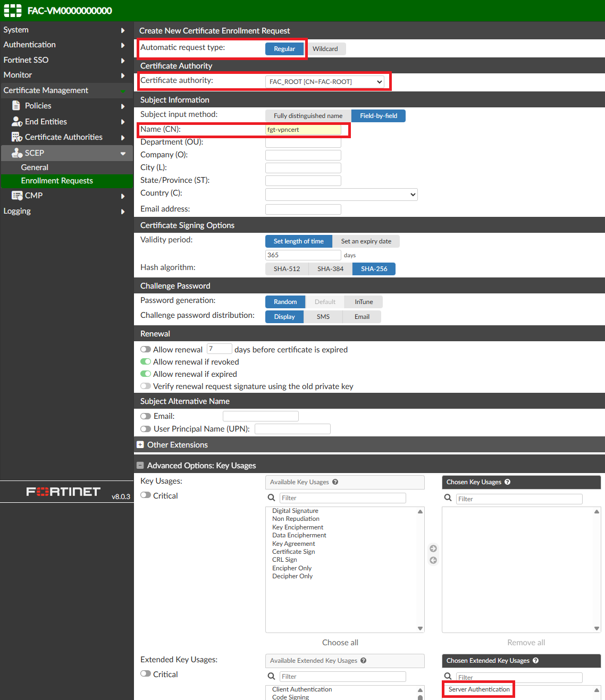Click the Email address field

[303, 209]
